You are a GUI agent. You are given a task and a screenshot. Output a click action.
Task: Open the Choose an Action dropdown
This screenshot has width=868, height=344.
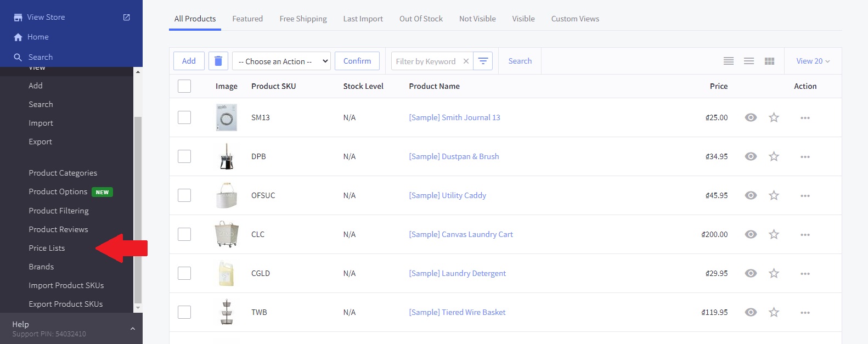tap(281, 61)
